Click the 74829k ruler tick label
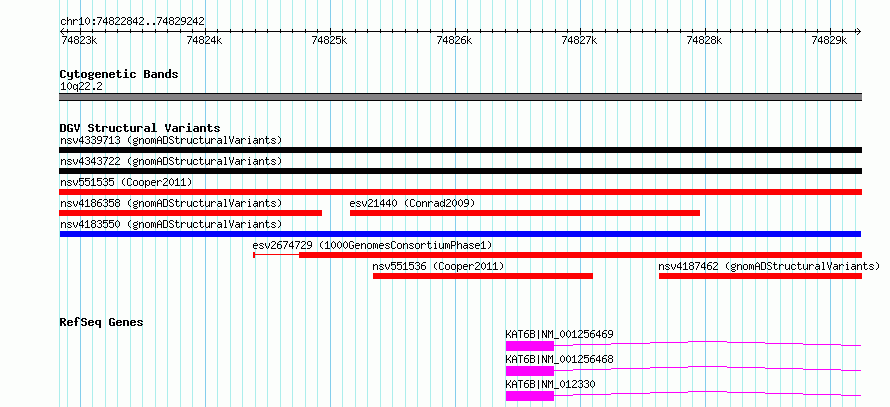This screenshot has height=407, width=890. pos(829,40)
